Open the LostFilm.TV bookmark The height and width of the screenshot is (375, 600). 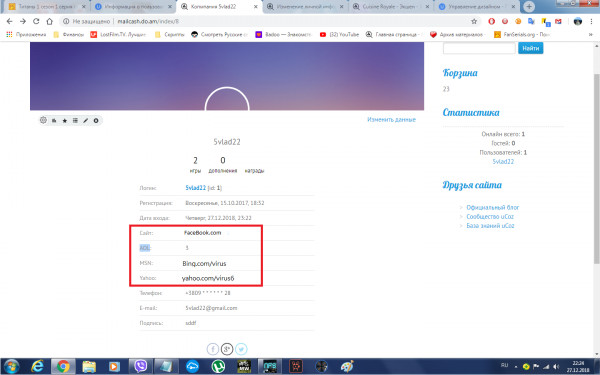[118, 34]
